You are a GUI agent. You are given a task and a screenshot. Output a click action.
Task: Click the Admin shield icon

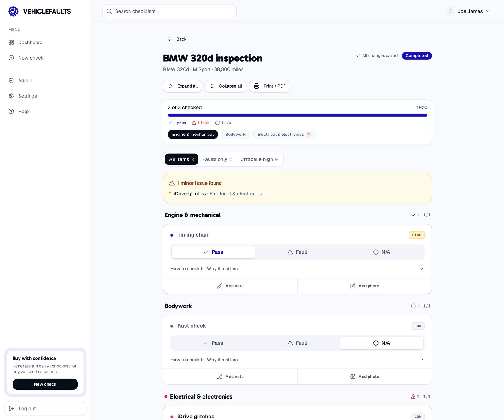coord(11,81)
